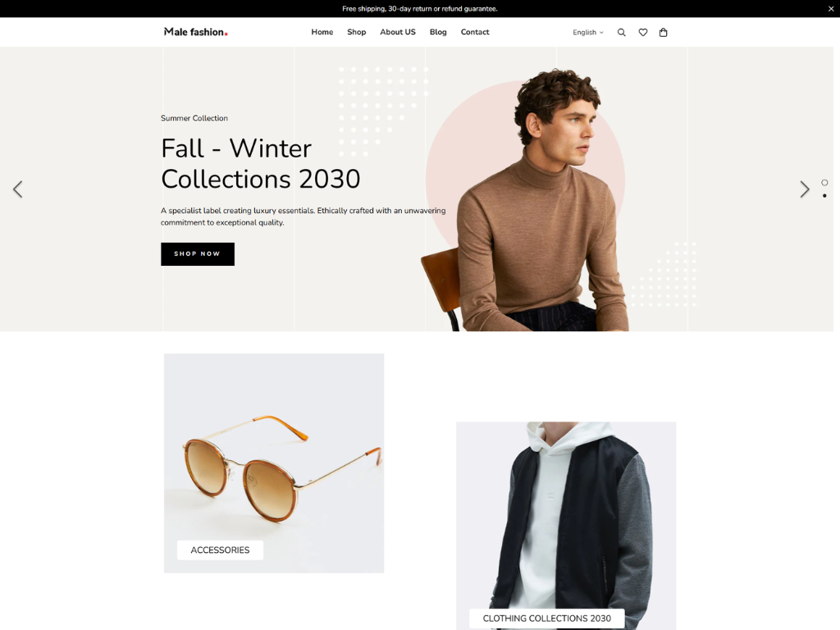This screenshot has height=630, width=840.
Task: Open the shopping bag cart icon
Action: point(663,32)
